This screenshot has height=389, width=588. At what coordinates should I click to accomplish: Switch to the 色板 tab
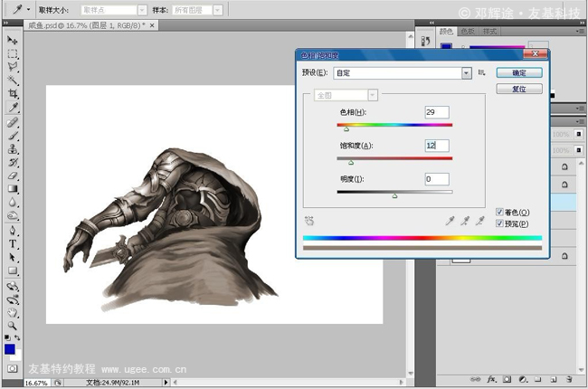pos(468,32)
